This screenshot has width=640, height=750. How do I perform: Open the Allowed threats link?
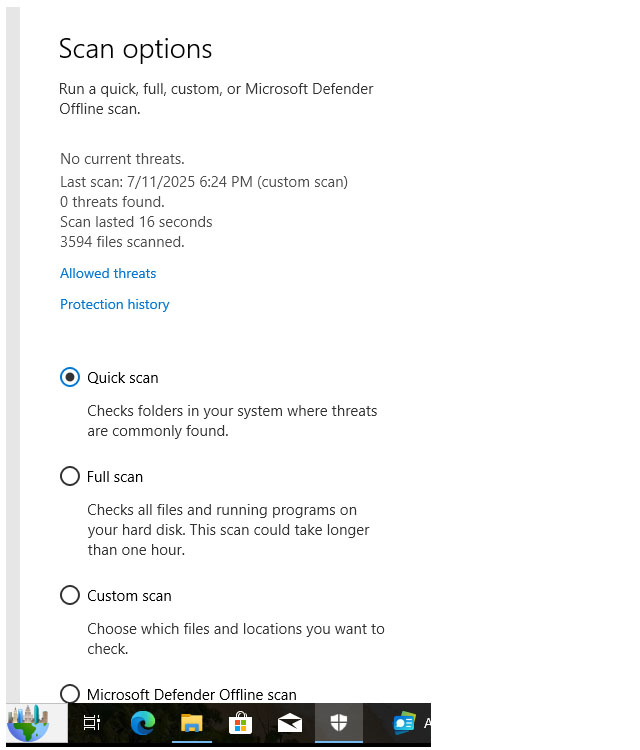click(x=108, y=273)
